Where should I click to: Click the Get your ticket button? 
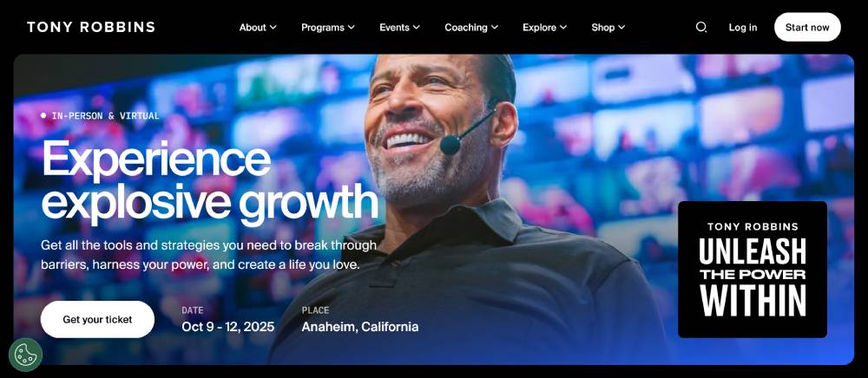click(97, 319)
